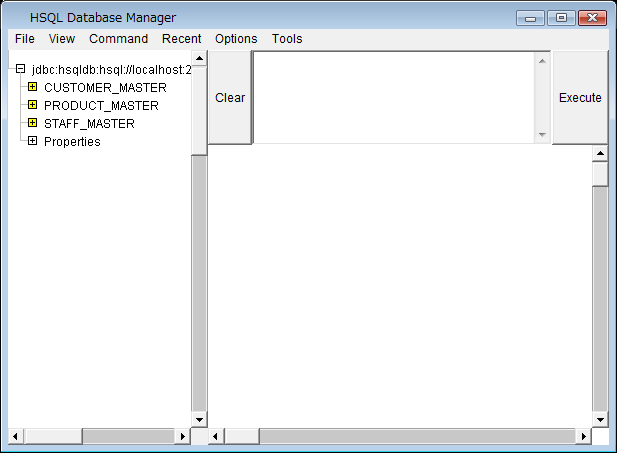The image size is (617, 453).
Task: Click result panel vertical scrollbar thumb
Action: pyautogui.click(x=600, y=174)
